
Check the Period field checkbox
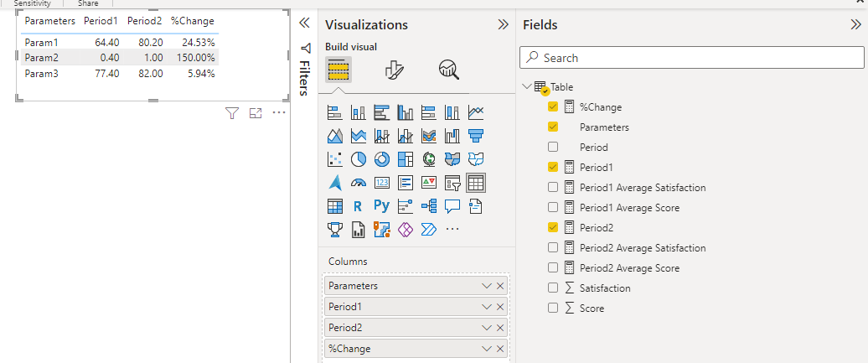tap(552, 147)
